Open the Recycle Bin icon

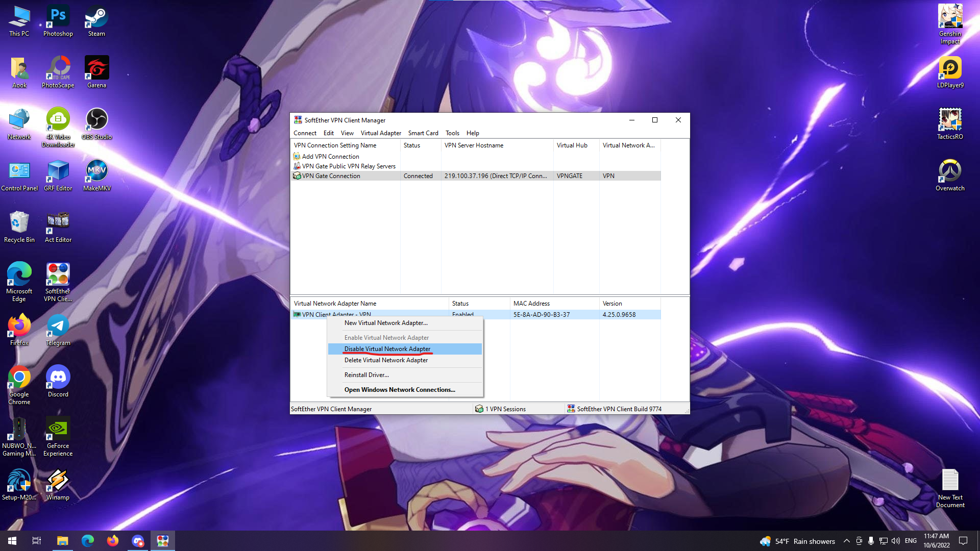[19, 227]
